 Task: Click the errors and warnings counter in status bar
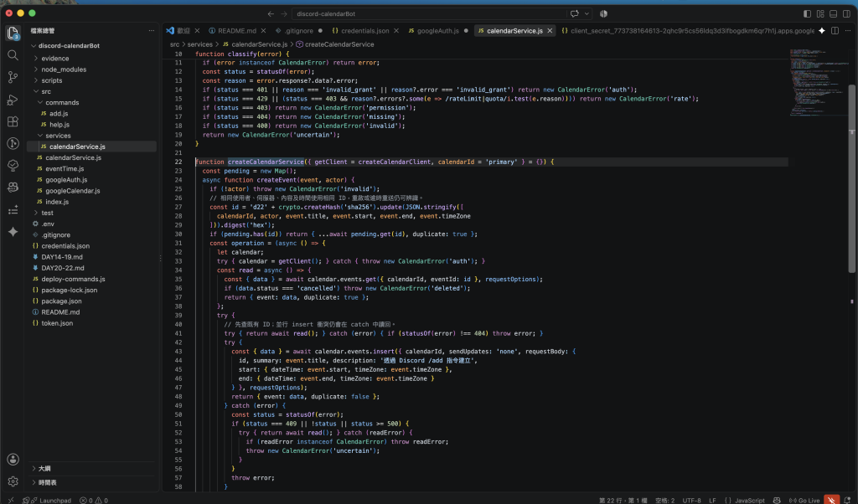pos(94,500)
